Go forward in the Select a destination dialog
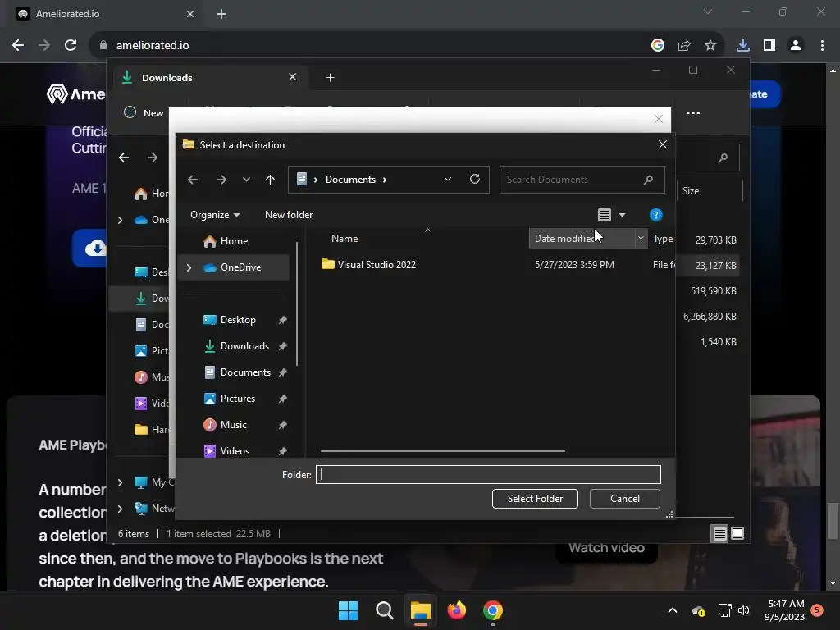 221,180
